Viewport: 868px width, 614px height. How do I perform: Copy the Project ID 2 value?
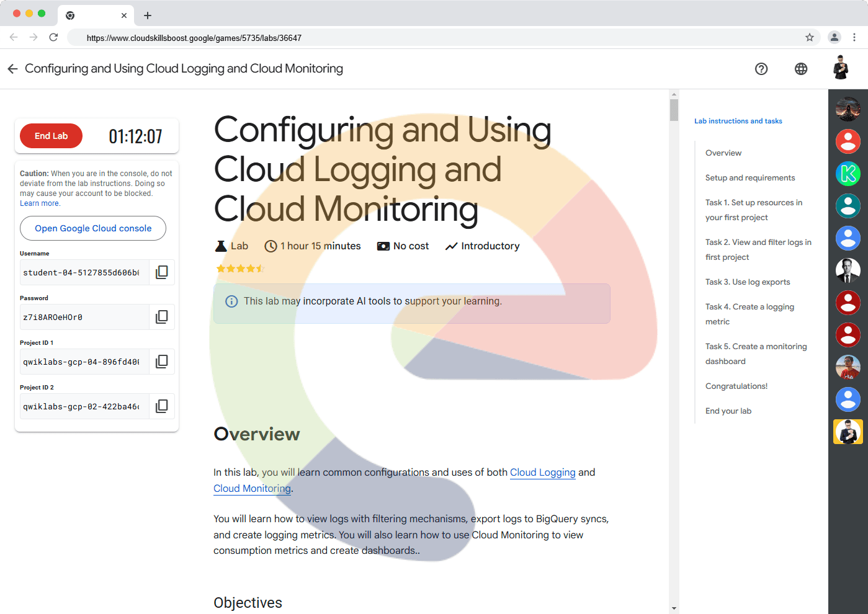[162, 406]
